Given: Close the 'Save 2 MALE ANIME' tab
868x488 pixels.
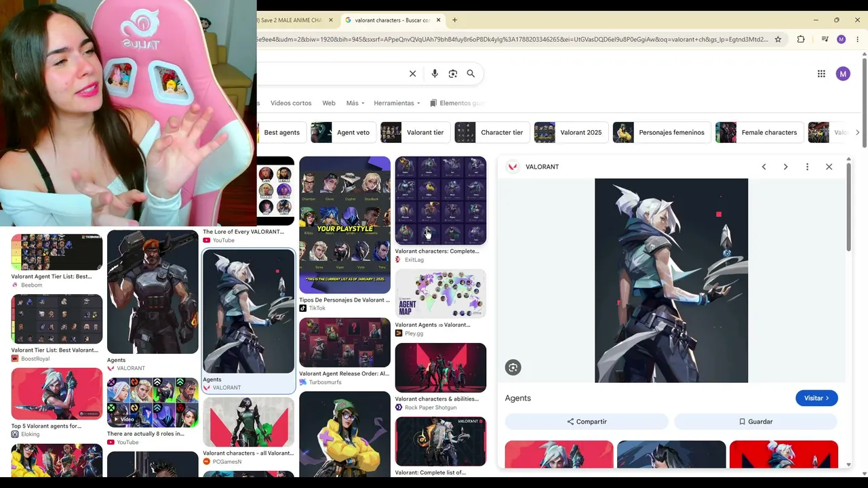Looking at the screenshot, I should [x=331, y=20].
